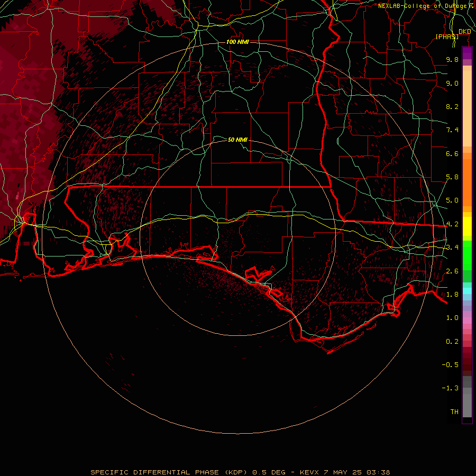Click the light peach segment of color bar
476x476 pixels.
pyautogui.click(x=467, y=109)
